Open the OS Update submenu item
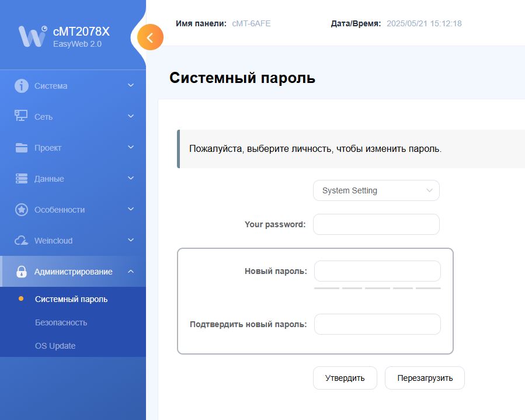 [55, 346]
